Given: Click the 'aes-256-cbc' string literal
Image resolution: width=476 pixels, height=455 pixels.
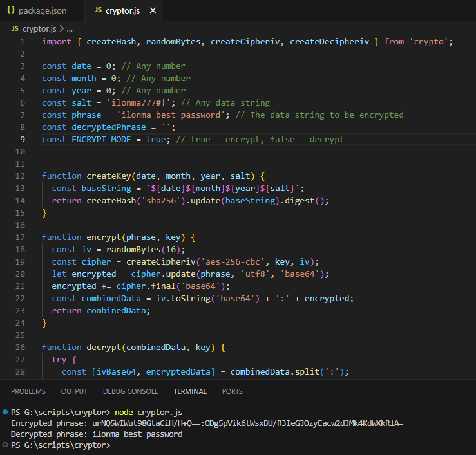Looking at the screenshot, I should (x=233, y=262).
